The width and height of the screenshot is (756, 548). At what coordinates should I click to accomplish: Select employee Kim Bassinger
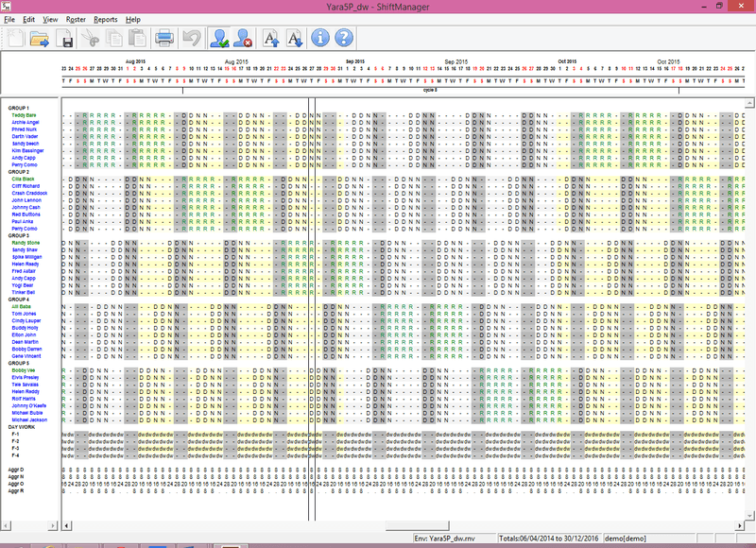click(x=28, y=150)
